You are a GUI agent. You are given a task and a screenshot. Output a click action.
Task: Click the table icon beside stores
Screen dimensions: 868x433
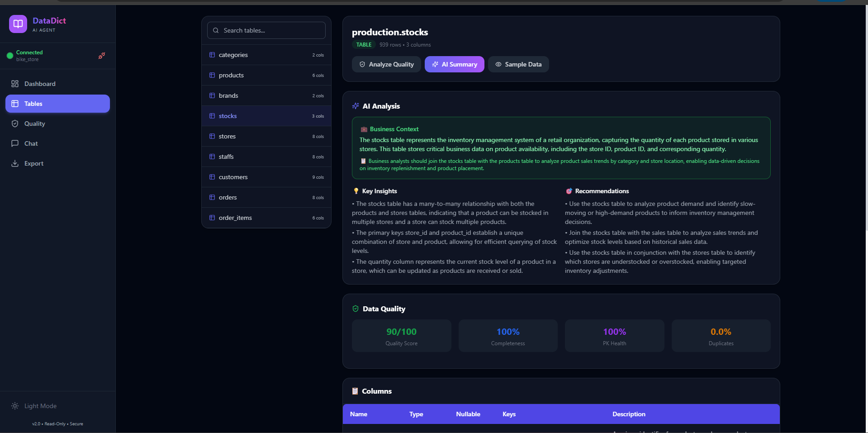point(212,136)
